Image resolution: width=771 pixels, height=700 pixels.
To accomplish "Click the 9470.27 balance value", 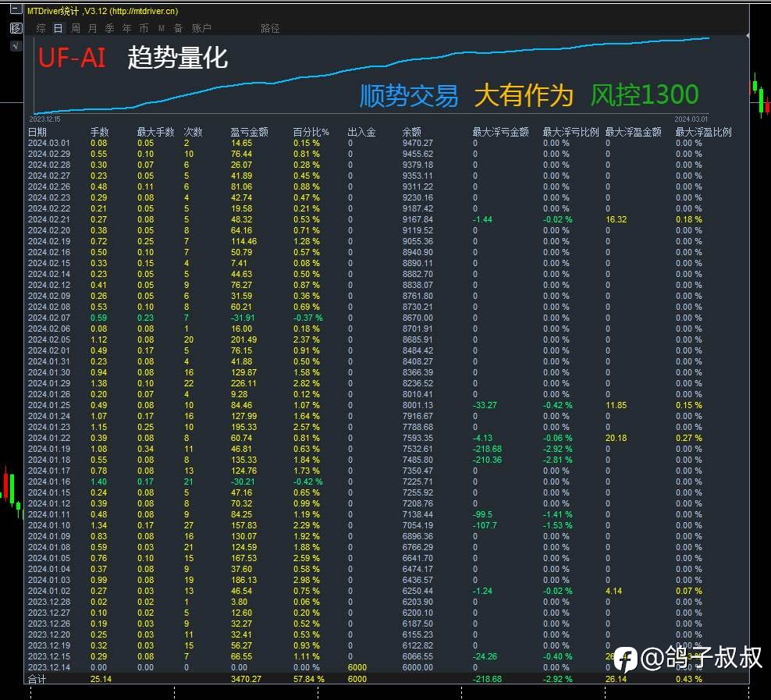I will coord(417,143).
